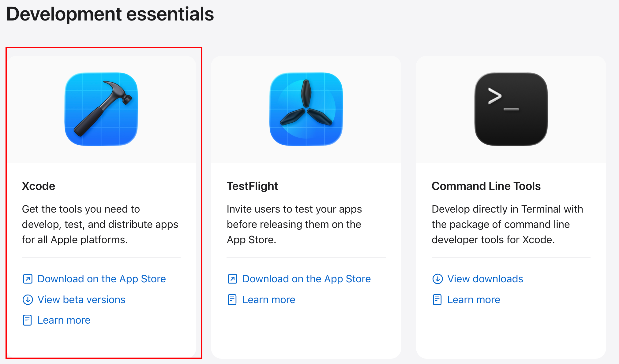The width and height of the screenshot is (619, 364).
Task: Click document icon beside TestFlight Learn more
Action: coord(232,300)
